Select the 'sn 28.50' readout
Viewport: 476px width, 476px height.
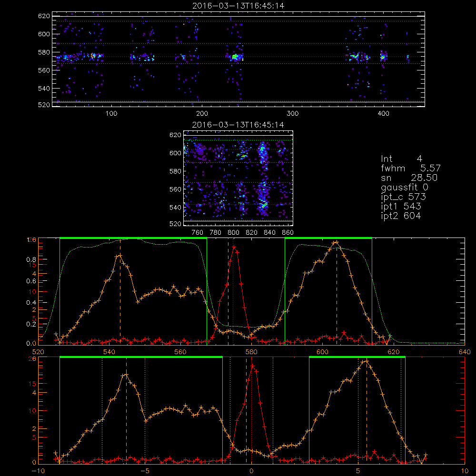pyautogui.click(x=409, y=178)
